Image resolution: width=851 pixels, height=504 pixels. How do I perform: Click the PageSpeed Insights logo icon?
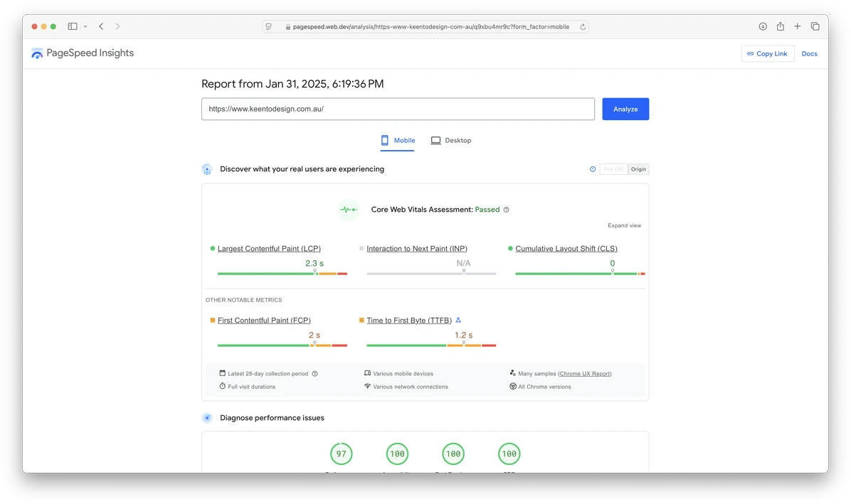[37, 53]
